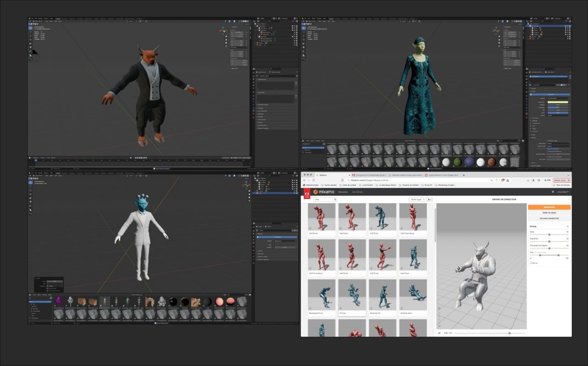Open Object Mode dropdown in bull Blender window
This screenshot has height=366, width=588.
[38, 22]
